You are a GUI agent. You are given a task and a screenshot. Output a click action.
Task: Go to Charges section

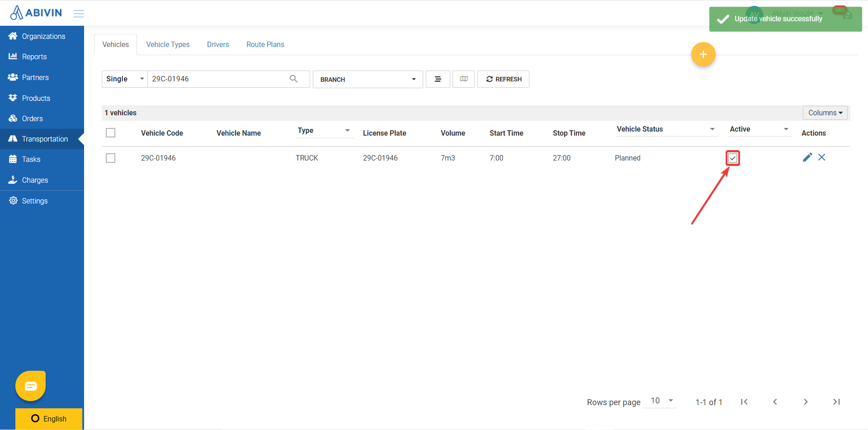click(x=42, y=180)
